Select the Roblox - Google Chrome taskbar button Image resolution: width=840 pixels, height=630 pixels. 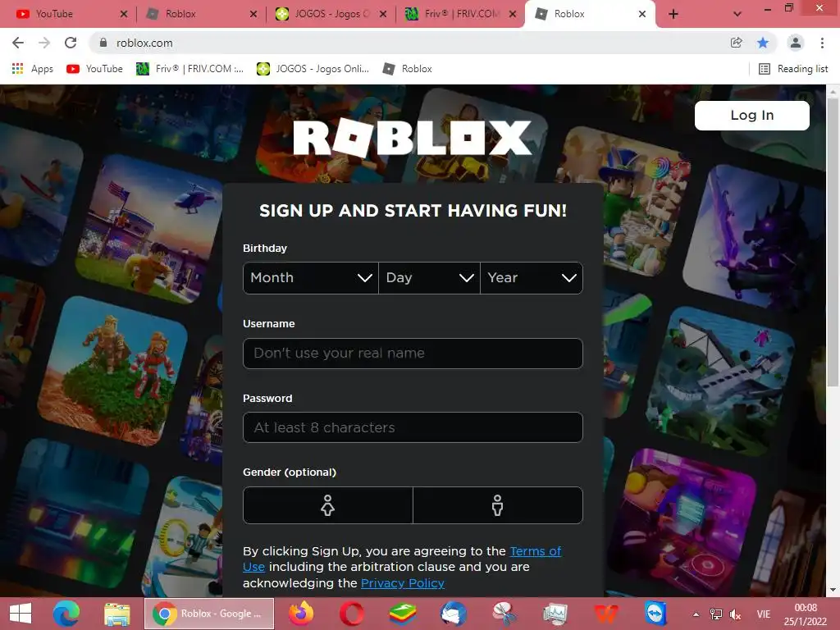point(209,614)
